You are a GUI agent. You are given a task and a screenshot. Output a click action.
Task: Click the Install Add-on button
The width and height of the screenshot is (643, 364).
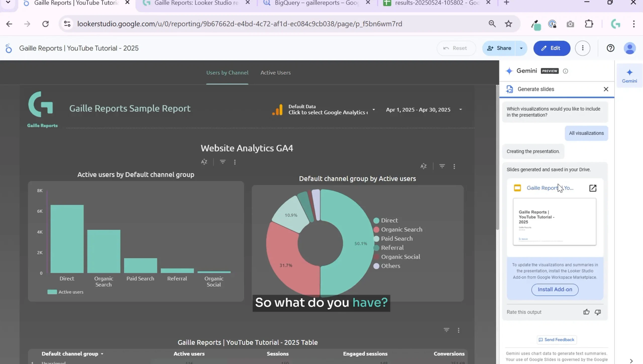point(555,289)
